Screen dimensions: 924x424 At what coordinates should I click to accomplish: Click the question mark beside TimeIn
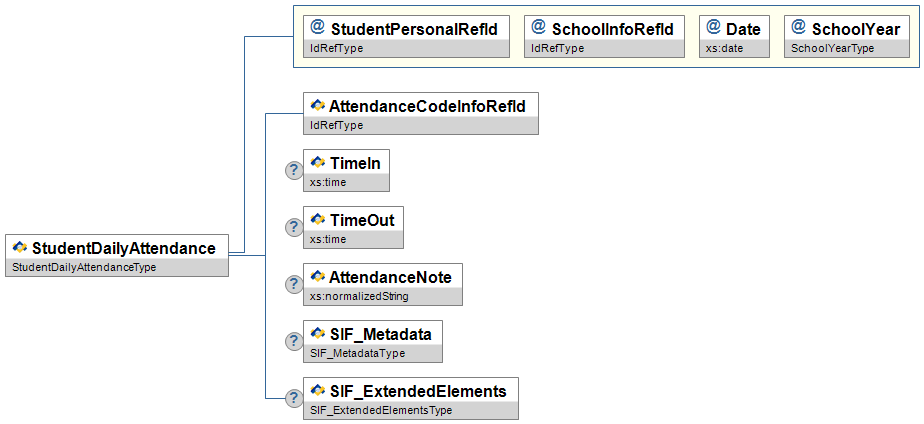coord(294,170)
